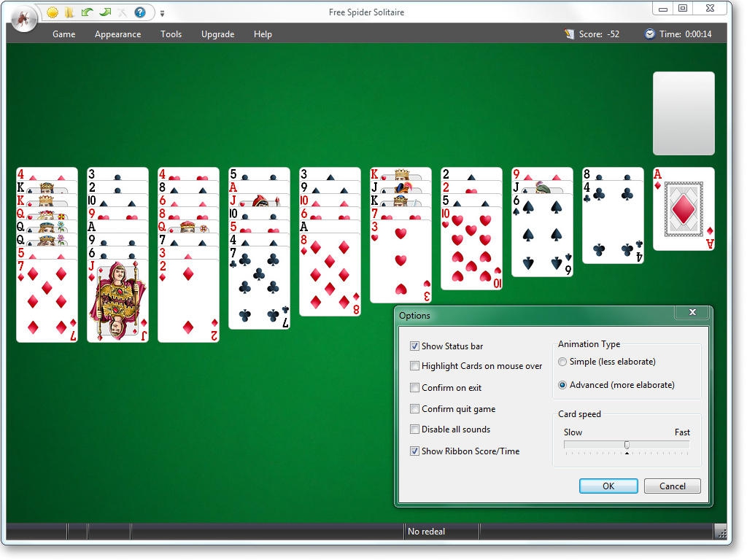Open help via blue question mark icon
This screenshot has height=560, width=747.
click(x=140, y=12)
